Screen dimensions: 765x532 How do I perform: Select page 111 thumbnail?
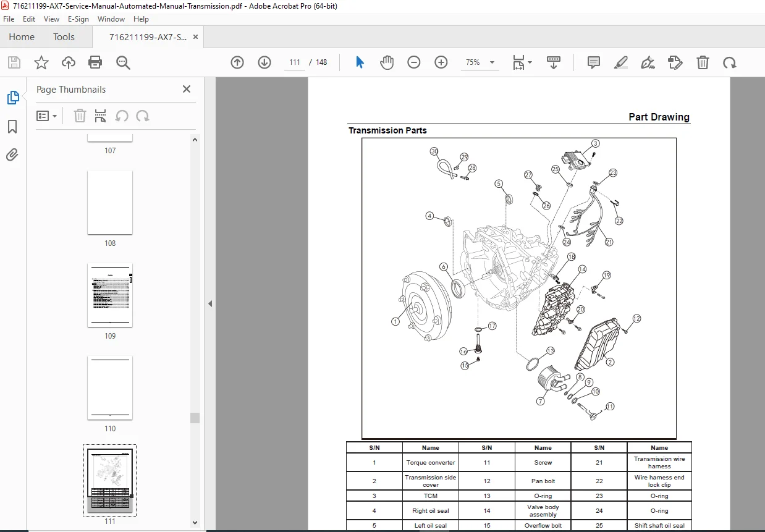click(110, 481)
